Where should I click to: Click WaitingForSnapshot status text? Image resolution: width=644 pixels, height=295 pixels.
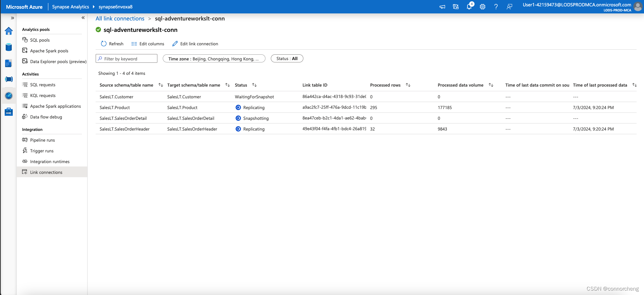coord(254,97)
